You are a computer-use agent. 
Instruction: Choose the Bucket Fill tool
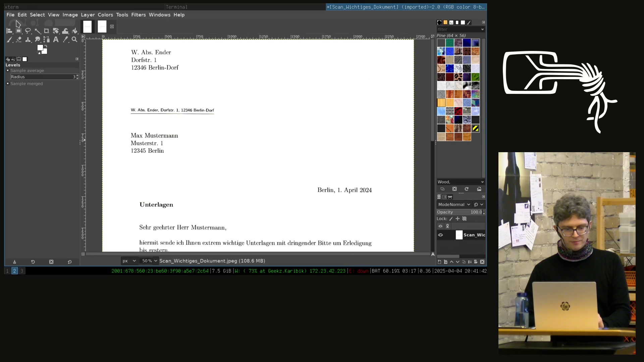pos(75,31)
